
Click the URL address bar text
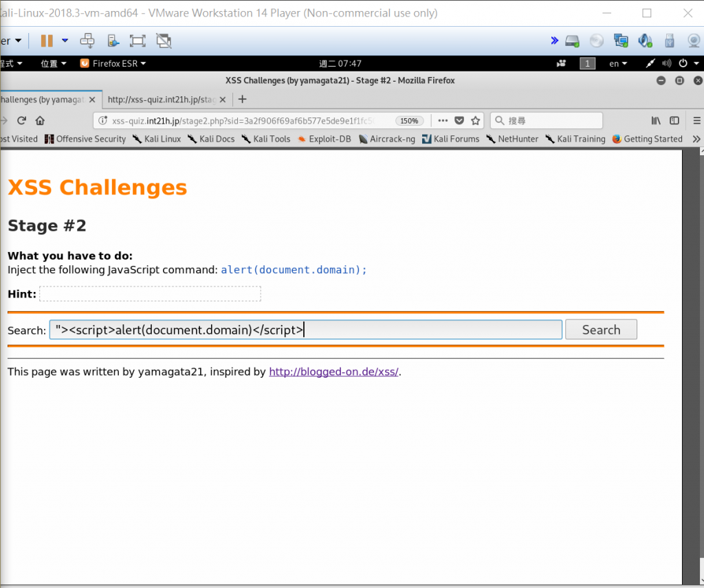tap(243, 121)
